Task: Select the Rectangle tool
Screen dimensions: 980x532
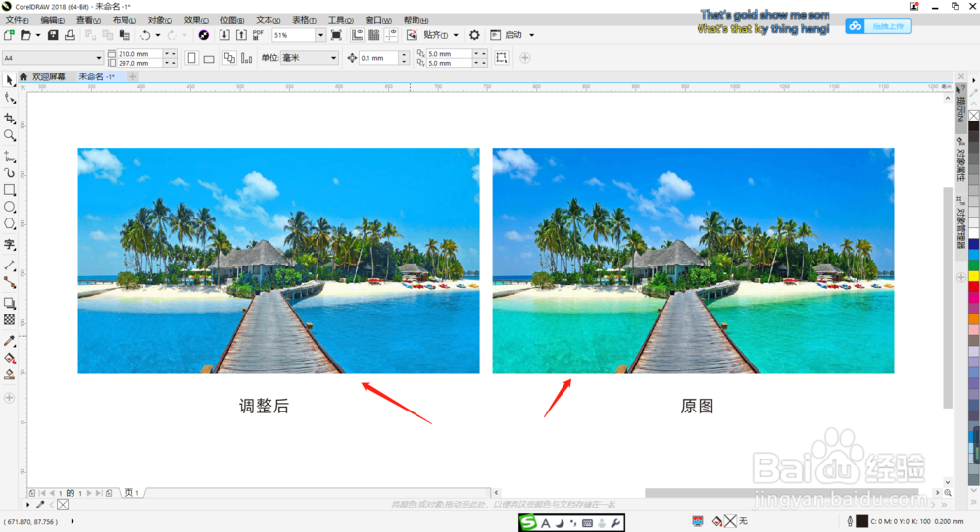Action: pyautogui.click(x=10, y=189)
